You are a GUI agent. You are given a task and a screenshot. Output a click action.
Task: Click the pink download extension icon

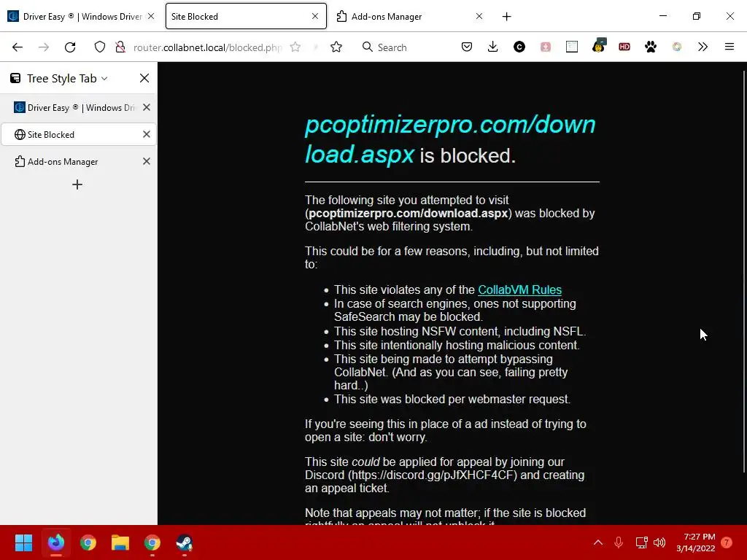point(546,47)
